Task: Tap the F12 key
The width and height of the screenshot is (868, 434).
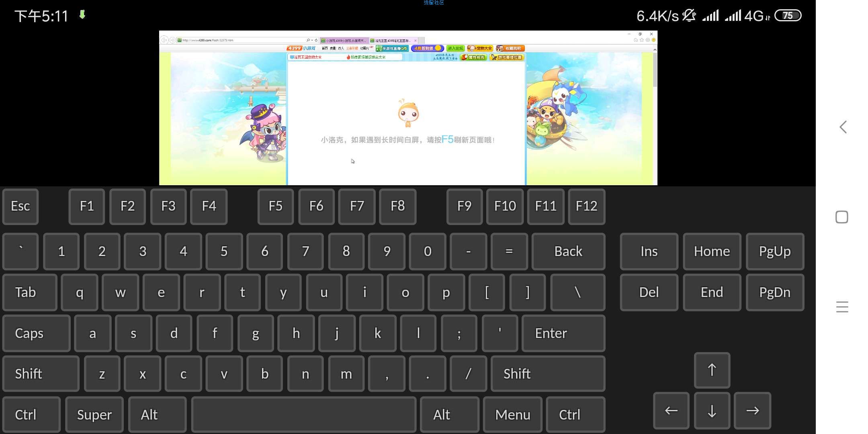Action: (x=587, y=207)
